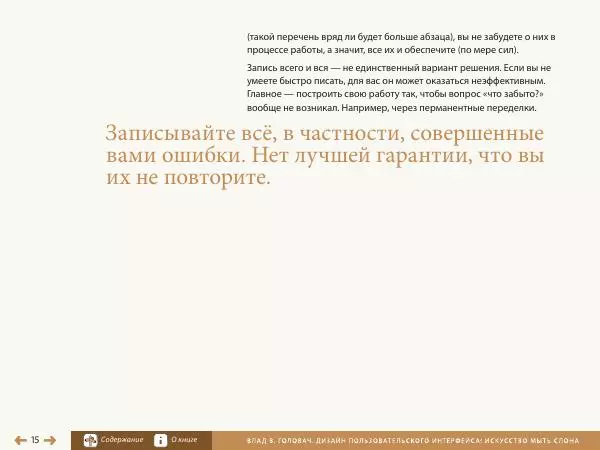Open the О книге link

(x=184, y=440)
